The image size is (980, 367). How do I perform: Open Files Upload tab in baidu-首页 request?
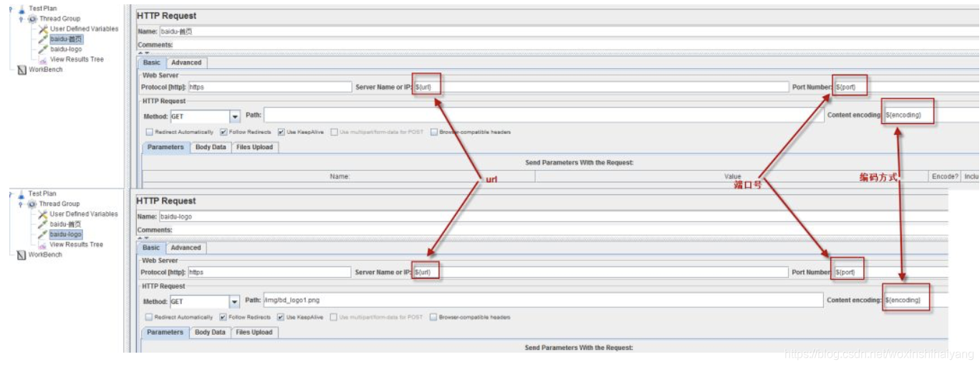(x=254, y=147)
